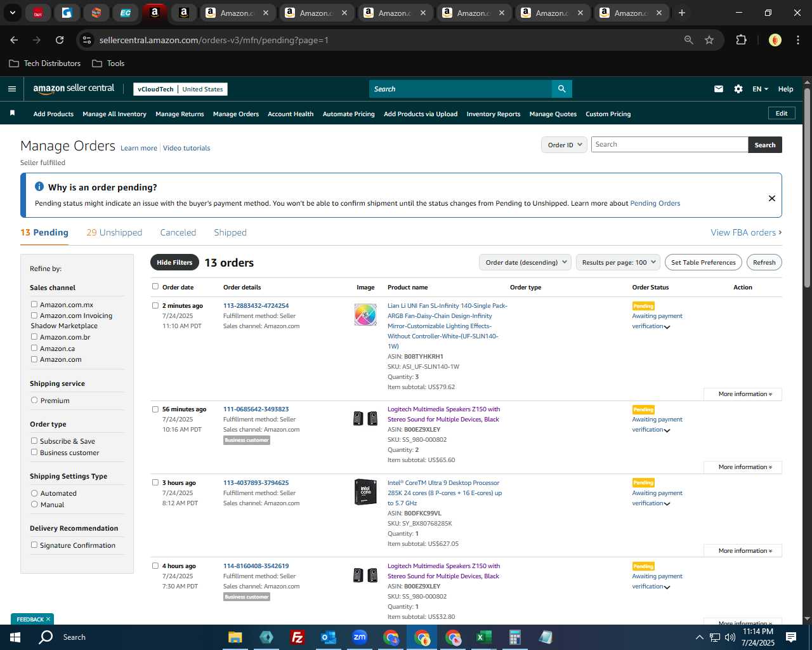
Task: Go back in browser history
Action: pyautogui.click(x=14, y=40)
